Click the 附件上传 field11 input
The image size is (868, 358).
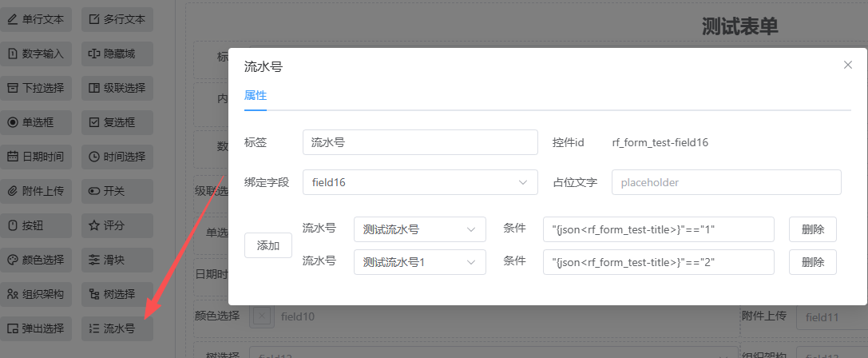831,317
